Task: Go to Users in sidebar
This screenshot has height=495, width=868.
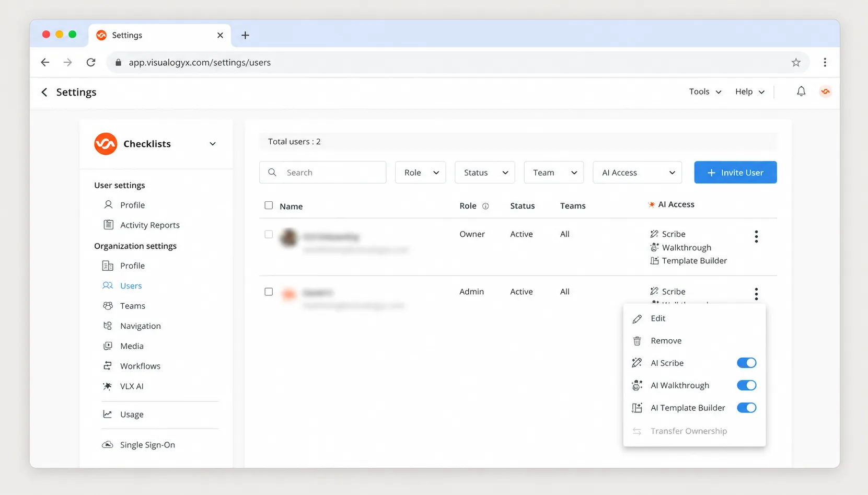Action: click(131, 285)
